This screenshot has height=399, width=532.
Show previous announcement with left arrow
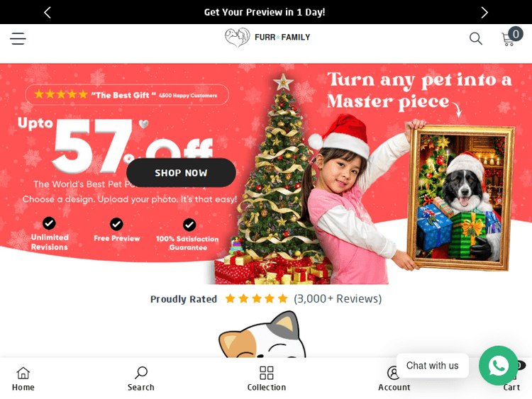pos(48,13)
